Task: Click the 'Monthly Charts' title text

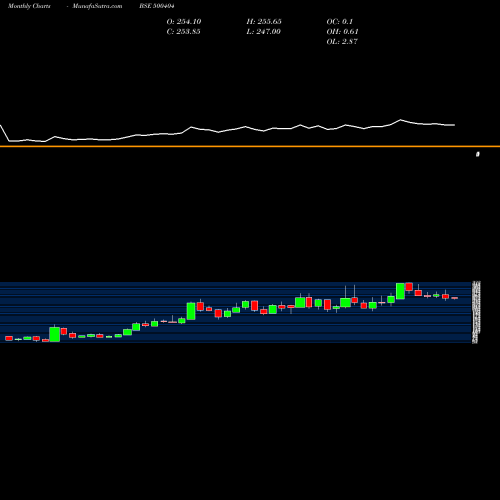Action: 29,6
